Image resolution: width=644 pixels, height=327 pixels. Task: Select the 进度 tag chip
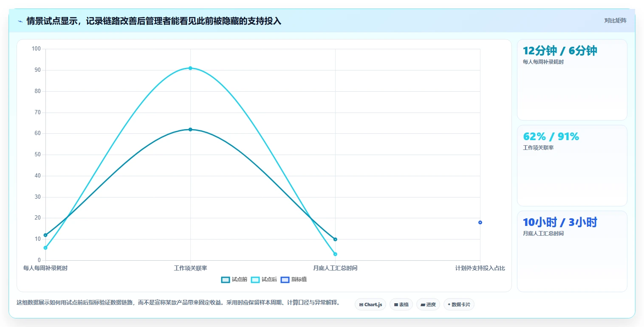pos(428,304)
